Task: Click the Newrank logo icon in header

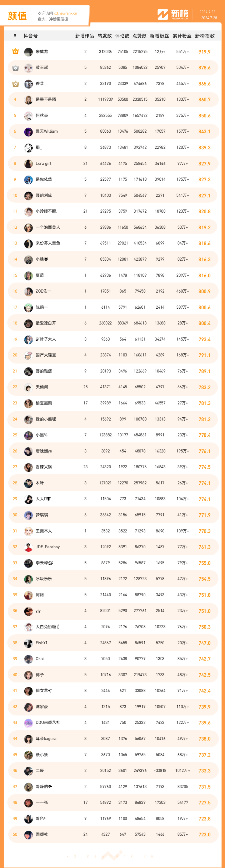Action: pos(163,14)
